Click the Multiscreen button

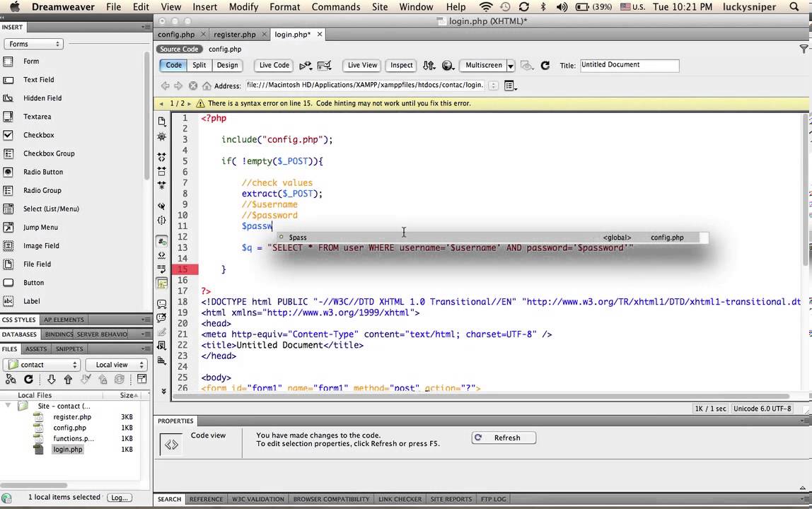coord(483,65)
